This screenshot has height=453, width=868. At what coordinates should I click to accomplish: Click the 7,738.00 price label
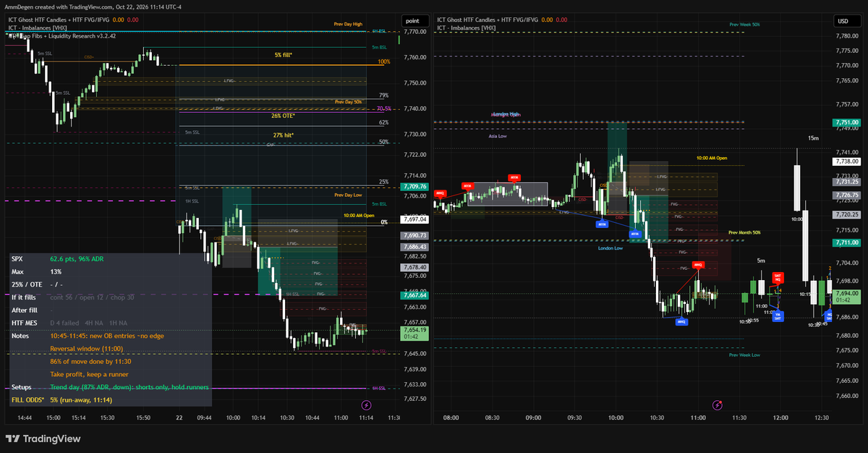click(x=846, y=161)
